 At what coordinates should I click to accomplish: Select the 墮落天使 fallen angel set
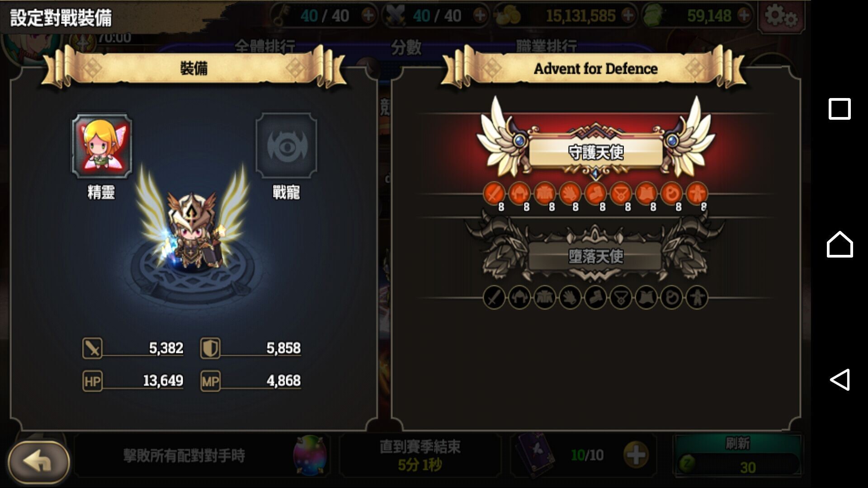coord(595,256)
